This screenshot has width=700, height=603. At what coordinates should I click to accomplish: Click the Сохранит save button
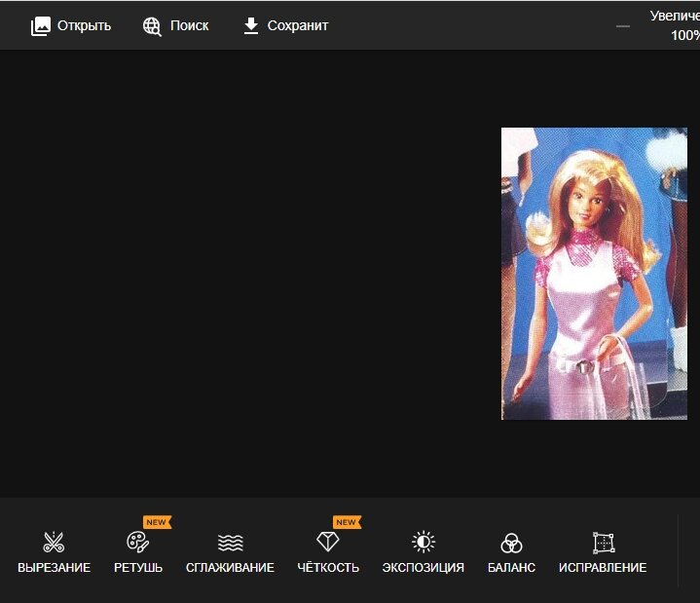(x=285, y=26)
